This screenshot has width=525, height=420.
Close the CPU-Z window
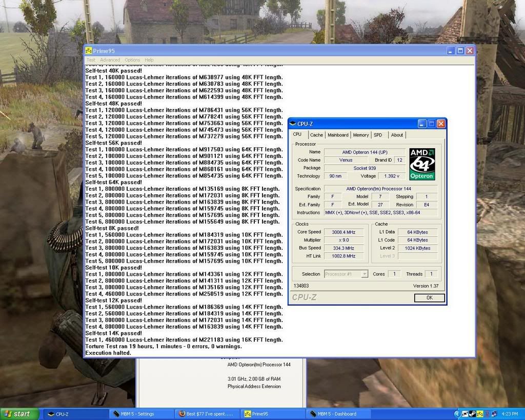[x=441, y=124]
